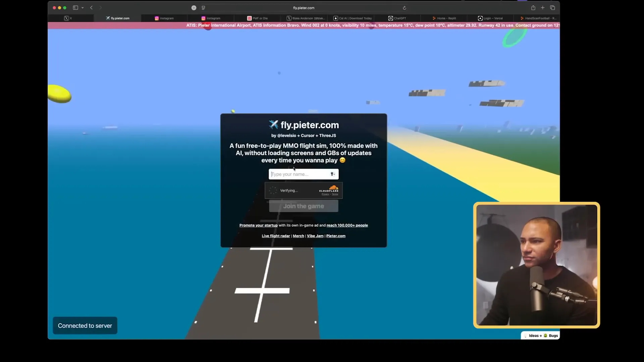The width and height of the screenshot is (644, 362).
Task: Open the Merch link
Action: click(x=298, y=236)
